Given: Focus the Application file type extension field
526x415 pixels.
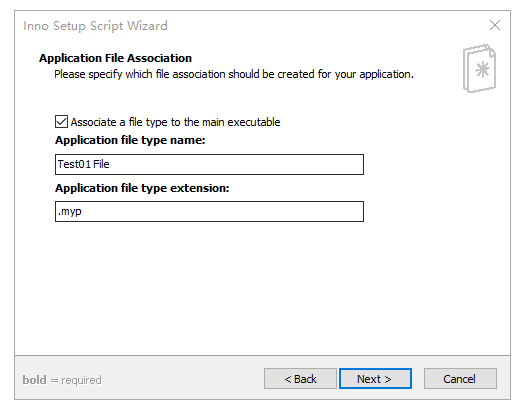Looking at the screenshot, I should 209,211.
